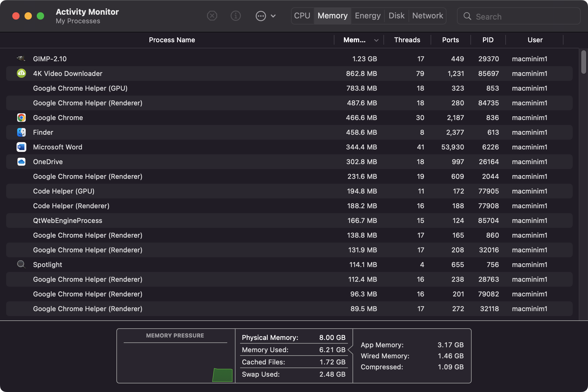The width and height of the screenshot is (588, 392).
Task: Select the Google Chrome process name
Action: tap(58, 118)
